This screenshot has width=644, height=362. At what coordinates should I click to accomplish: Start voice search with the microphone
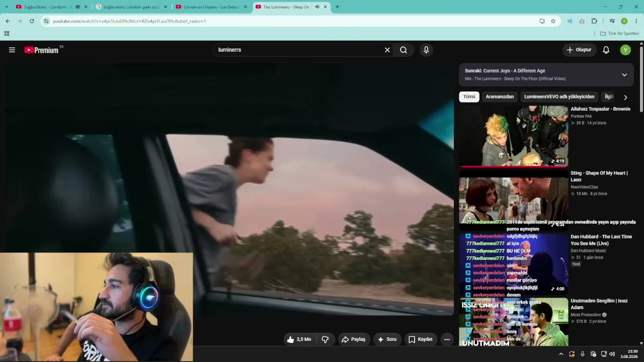pos(426,50)
